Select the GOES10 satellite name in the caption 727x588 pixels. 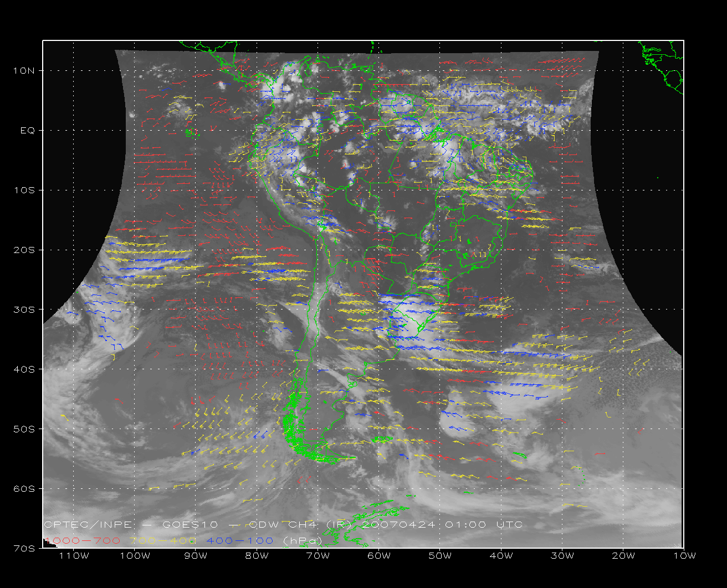pos(190,525)
